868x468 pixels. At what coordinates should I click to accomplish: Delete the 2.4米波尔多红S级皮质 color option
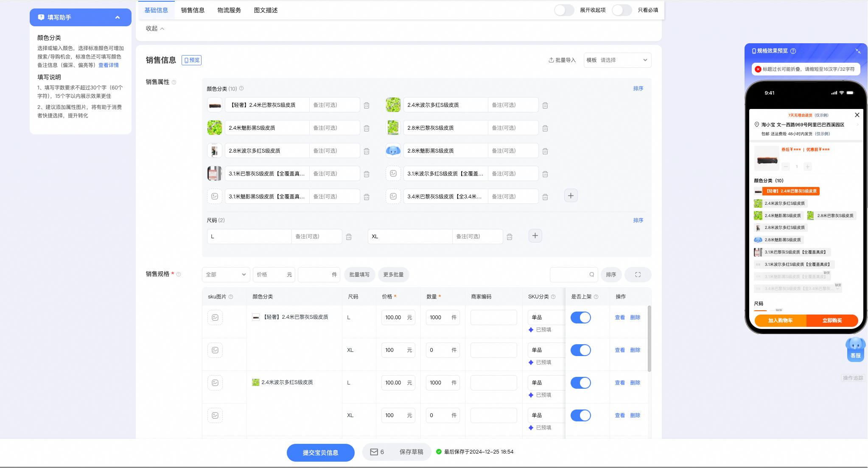click(x=545, y=105)
